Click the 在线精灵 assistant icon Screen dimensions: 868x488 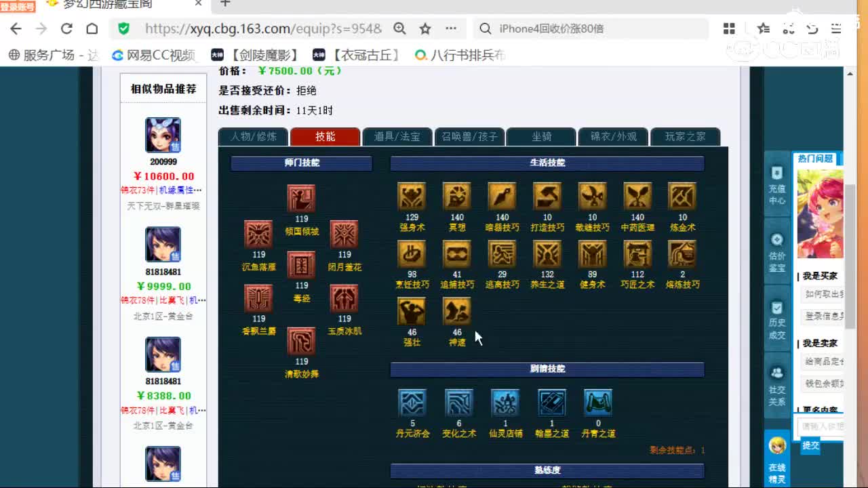pos(776,447)
